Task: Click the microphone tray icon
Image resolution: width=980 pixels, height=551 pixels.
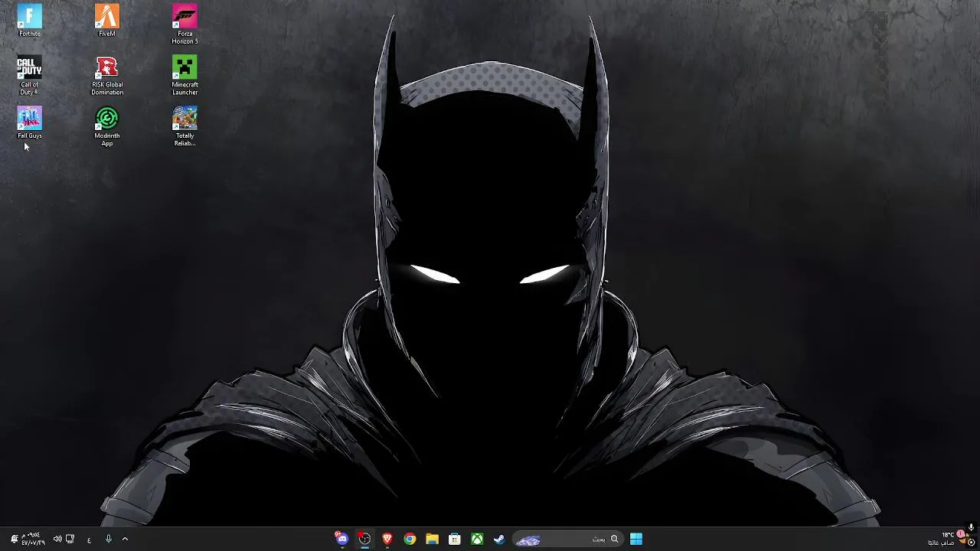Action: tap(109, 539)
